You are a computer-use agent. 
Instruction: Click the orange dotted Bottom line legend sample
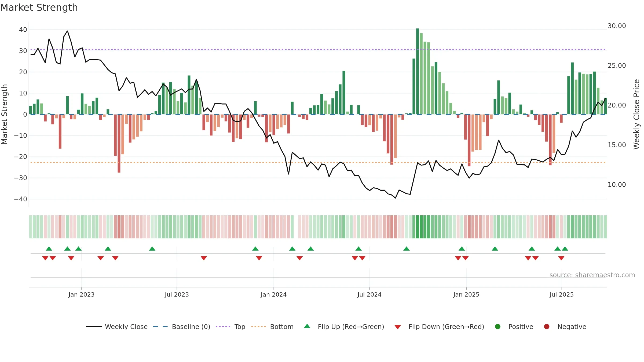259,327
